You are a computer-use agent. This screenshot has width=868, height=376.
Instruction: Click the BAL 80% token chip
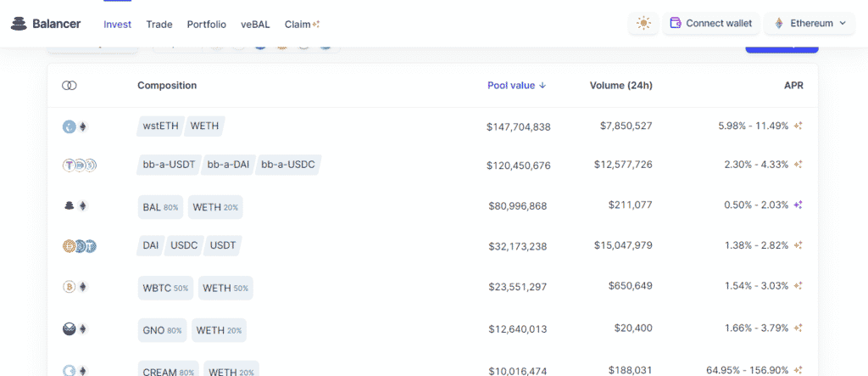click(160, 207)
